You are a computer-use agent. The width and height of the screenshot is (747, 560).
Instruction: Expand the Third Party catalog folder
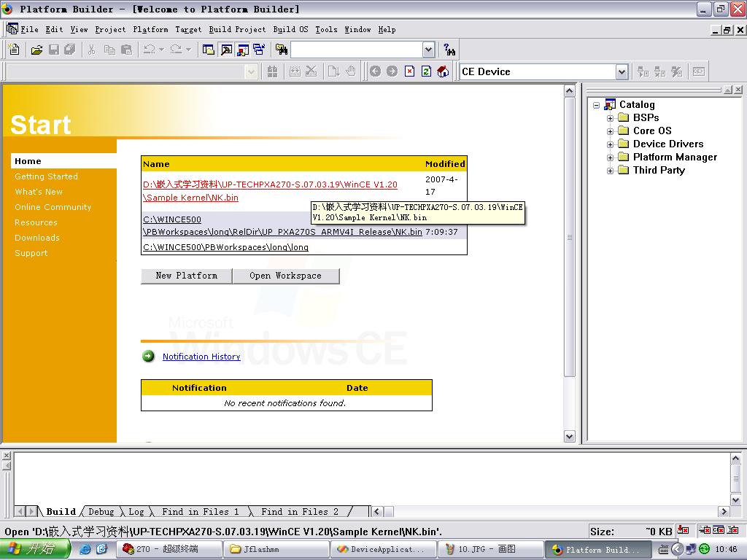click(611, 171)
